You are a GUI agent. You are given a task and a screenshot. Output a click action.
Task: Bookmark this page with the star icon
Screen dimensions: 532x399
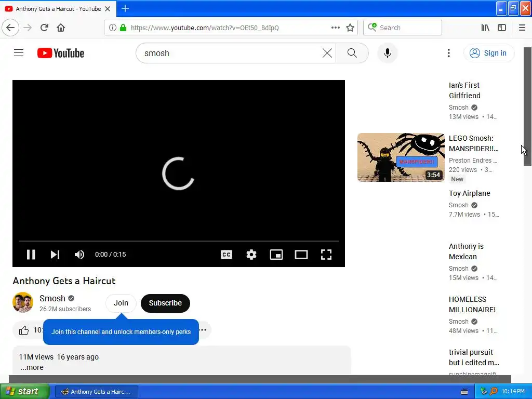pyautogui.click(x=350, y=28)
